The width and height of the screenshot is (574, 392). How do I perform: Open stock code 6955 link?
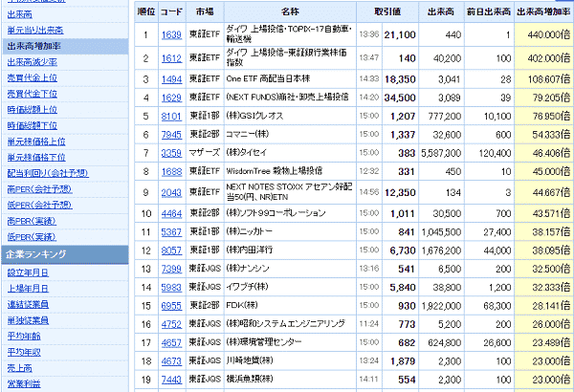(171, 306)
